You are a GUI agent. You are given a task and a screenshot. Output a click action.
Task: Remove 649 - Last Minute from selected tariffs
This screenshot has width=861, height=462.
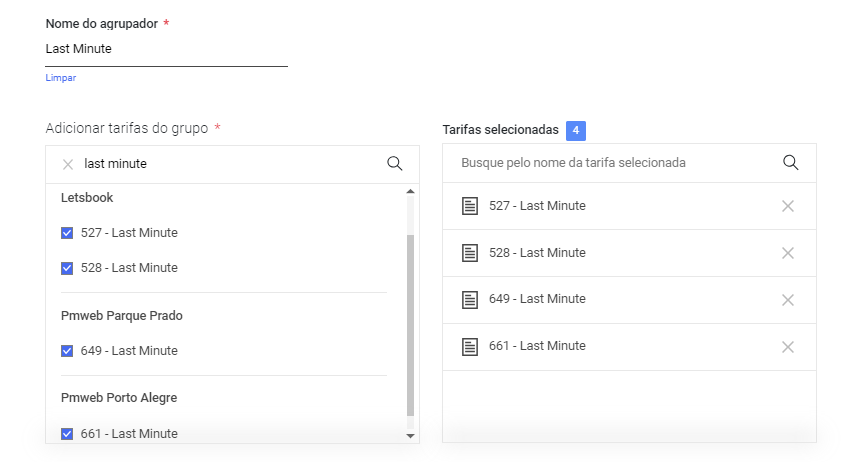(x=788, y=300)
